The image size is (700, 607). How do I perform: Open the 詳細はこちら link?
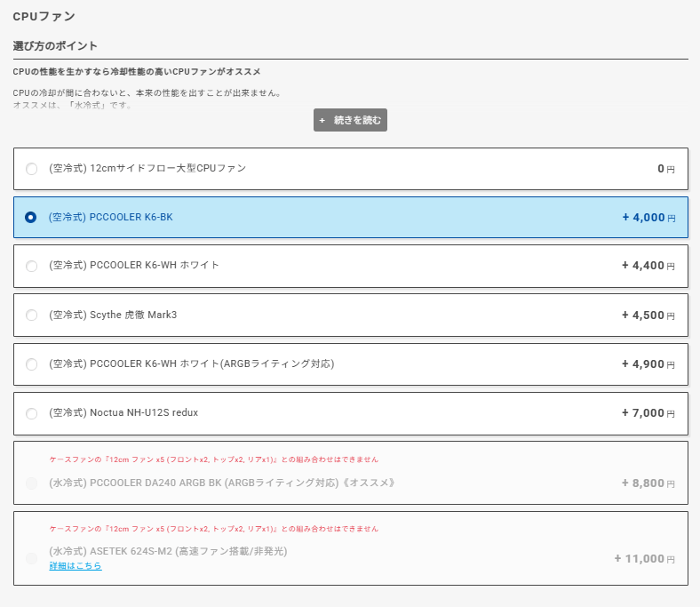[x=76, y=566]
